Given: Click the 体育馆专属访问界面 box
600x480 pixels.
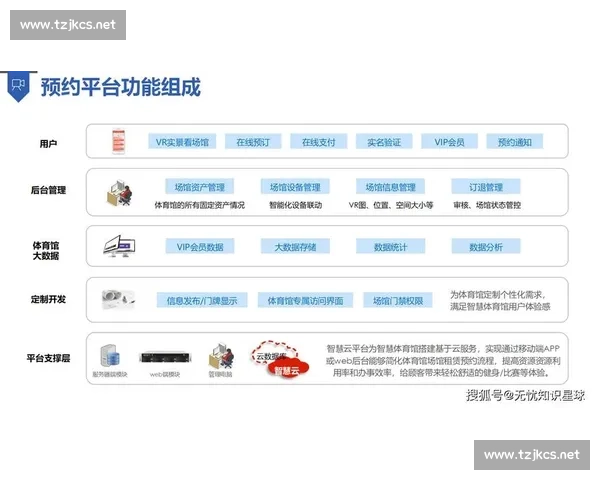Looking at the screenshot, I should [x=305, y=300].
